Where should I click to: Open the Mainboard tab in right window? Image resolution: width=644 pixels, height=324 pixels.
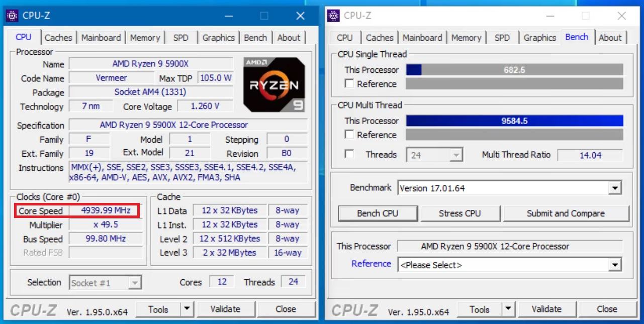[x=422, y=38]
